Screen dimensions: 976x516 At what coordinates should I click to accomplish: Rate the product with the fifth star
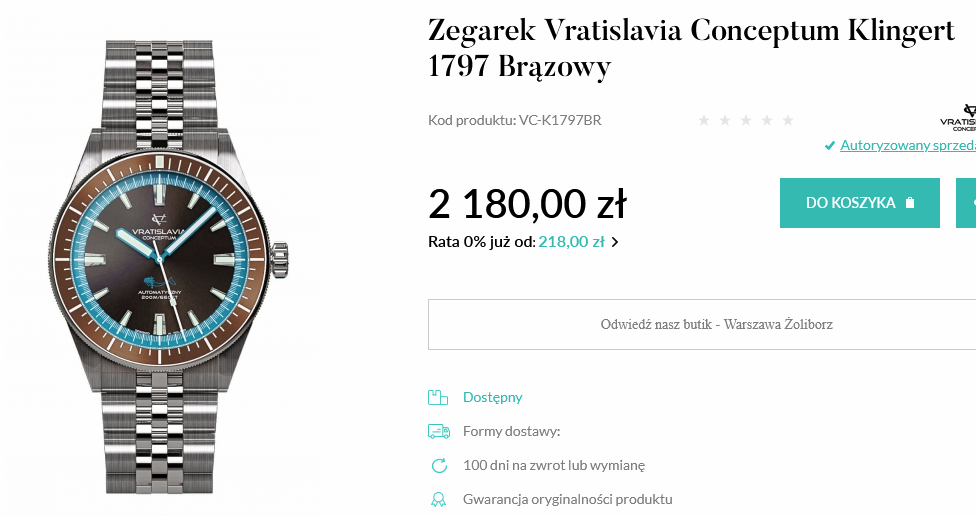click(788, 120)
